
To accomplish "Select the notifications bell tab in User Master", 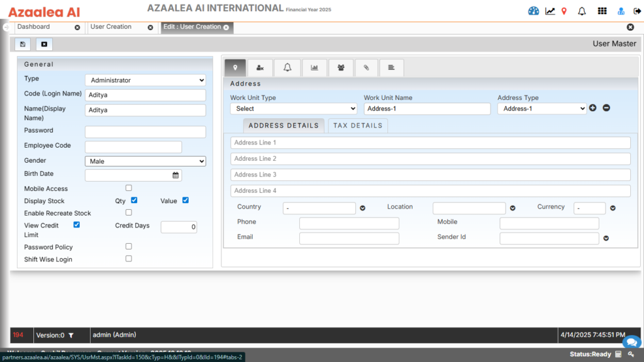I will (x=287, y=67).
